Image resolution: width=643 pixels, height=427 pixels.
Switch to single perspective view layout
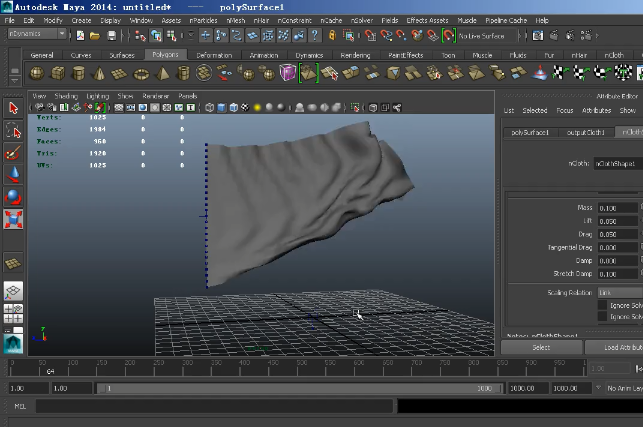coord(13,291)
